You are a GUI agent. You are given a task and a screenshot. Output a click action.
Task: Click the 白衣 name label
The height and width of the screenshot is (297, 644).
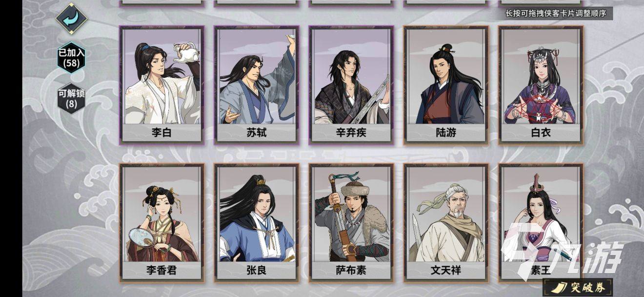(541, 132)
